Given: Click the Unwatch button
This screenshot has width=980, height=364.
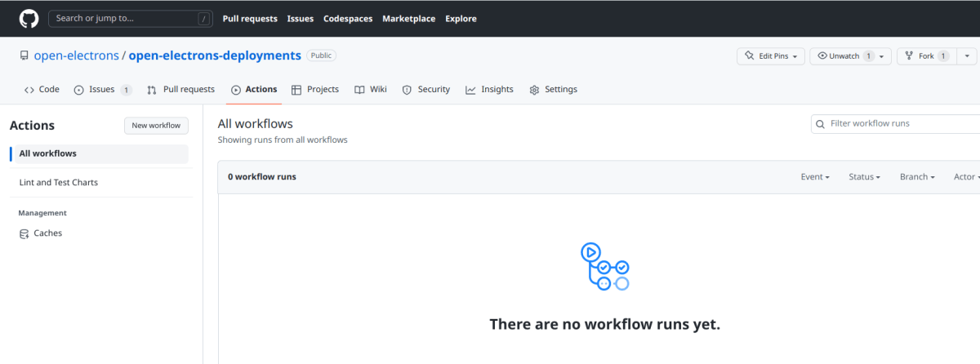Looking at the screenshot, I should tap(850, 56).
